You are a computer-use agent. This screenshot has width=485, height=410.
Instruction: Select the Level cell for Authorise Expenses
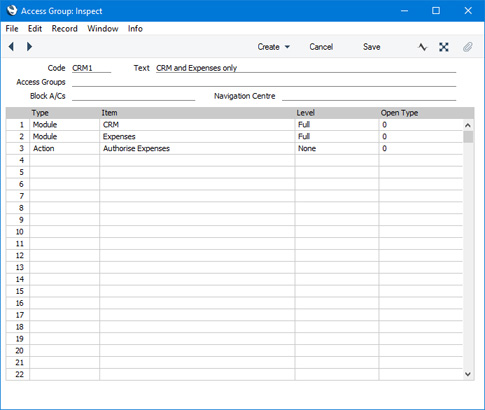pos(337,148)
